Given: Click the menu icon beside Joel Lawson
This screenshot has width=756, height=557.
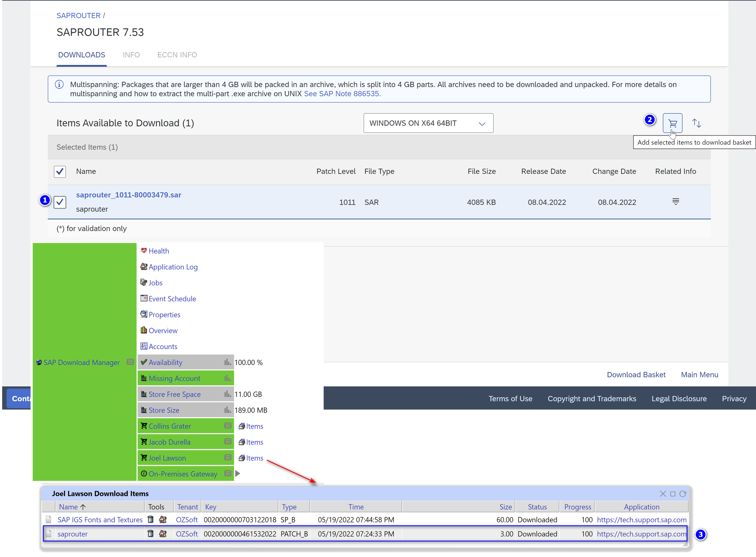Looking at the screenshot, I should [228, 457].
